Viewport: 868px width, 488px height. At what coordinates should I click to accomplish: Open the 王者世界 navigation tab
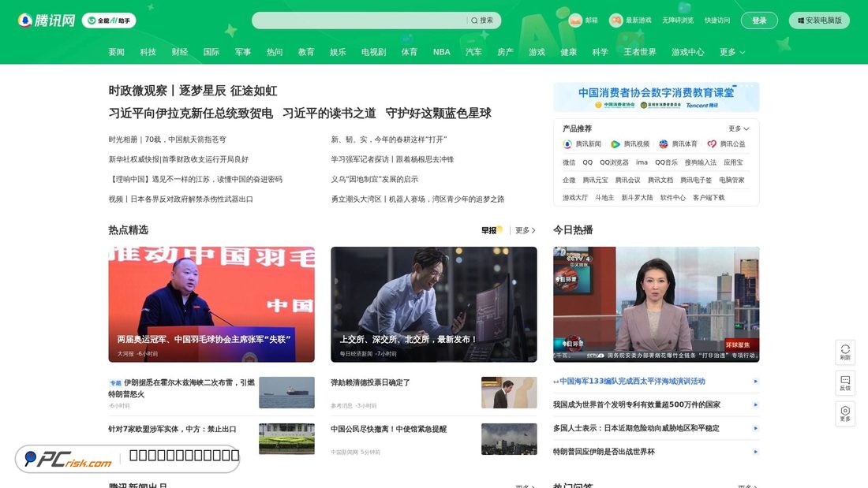[639, 52]
